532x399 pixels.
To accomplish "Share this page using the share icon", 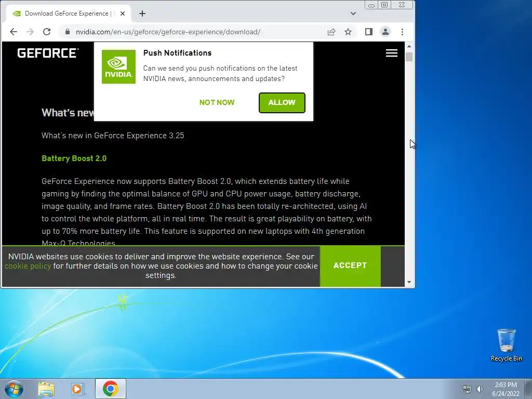I will tap(331, 32).
